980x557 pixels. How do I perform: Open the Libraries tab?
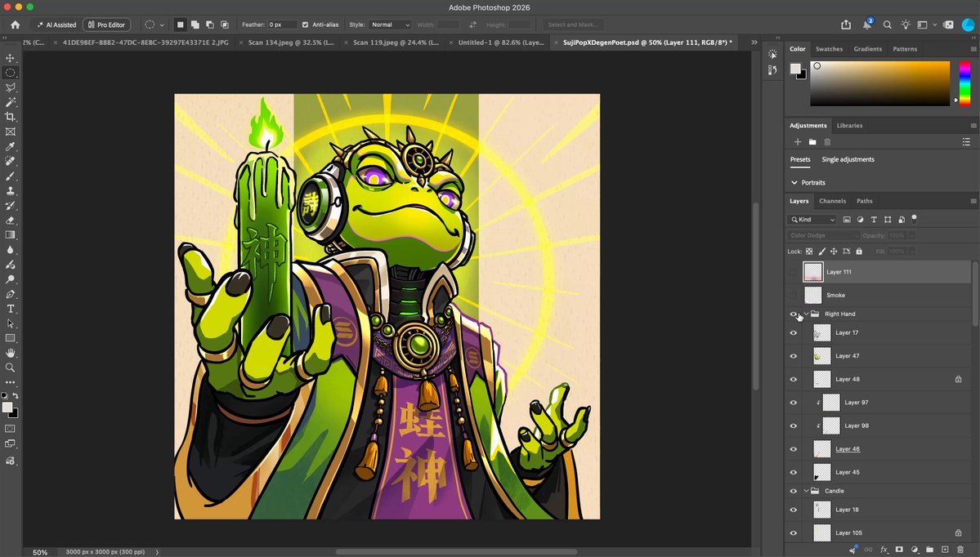tap(849, 126)
